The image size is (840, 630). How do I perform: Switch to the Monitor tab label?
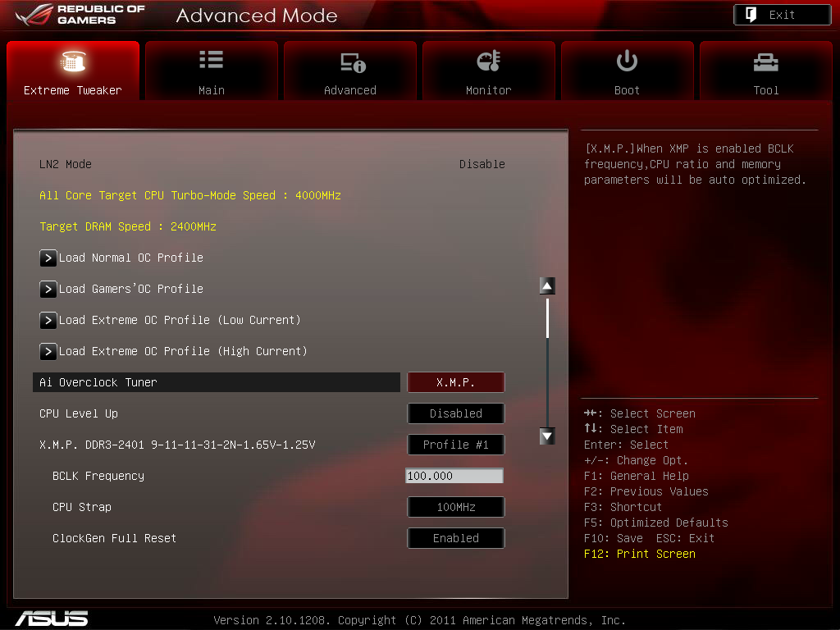click(x=488, y=90)
